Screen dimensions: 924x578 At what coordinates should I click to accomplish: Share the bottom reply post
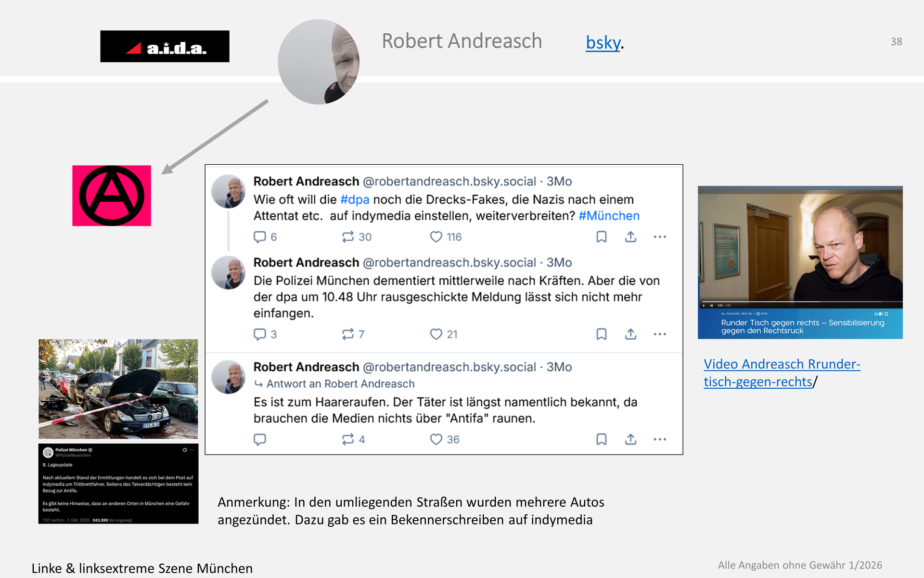(x=630, y=439)
